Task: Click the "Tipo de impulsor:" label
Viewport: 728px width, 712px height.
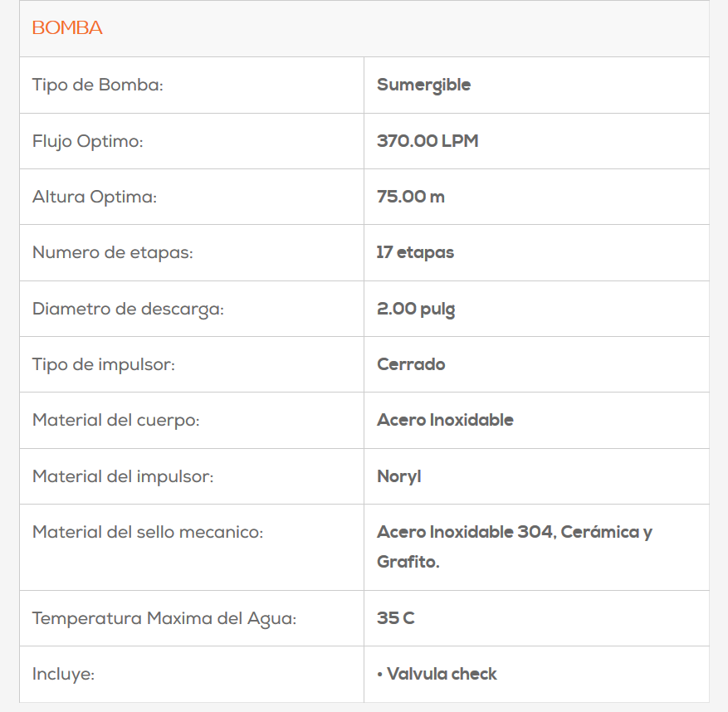Action: (x=103, y=364)
